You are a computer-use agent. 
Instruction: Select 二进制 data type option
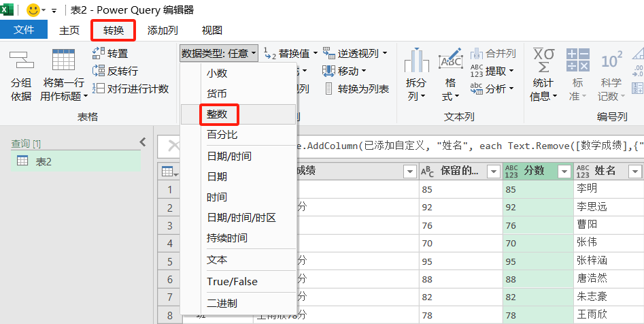click(238, 304)
